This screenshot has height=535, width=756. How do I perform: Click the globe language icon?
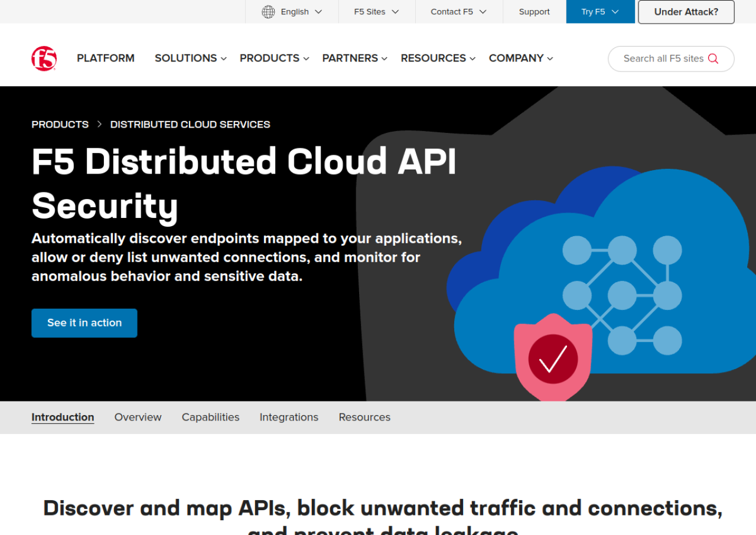pyautogui.click(x=268, y=12)
